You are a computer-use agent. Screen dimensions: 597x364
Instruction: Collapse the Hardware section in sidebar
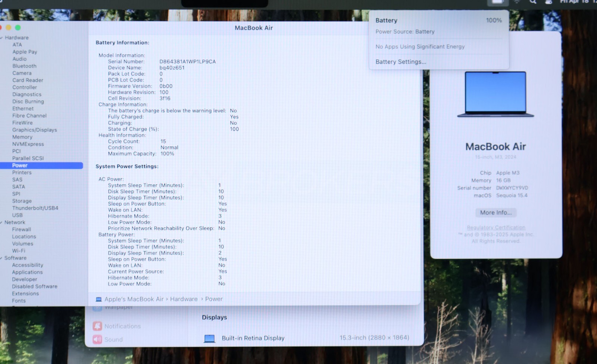pyautogui.click(x=1, y=38)
